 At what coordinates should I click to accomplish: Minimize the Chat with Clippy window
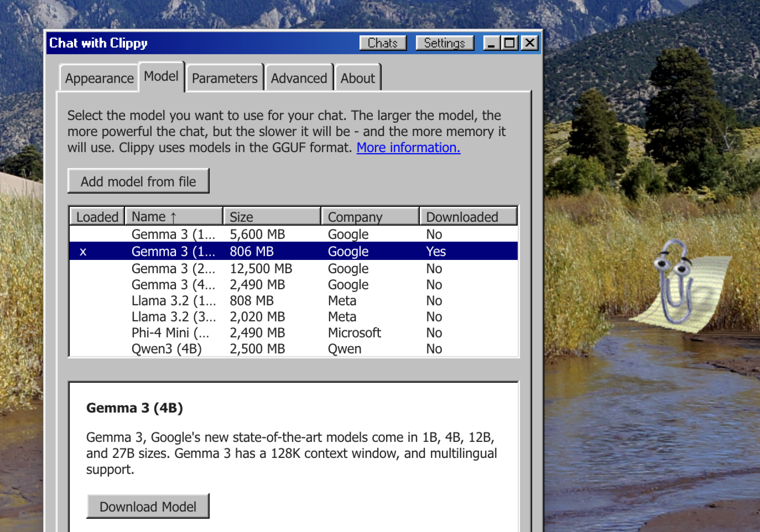(x=491, y=43)
